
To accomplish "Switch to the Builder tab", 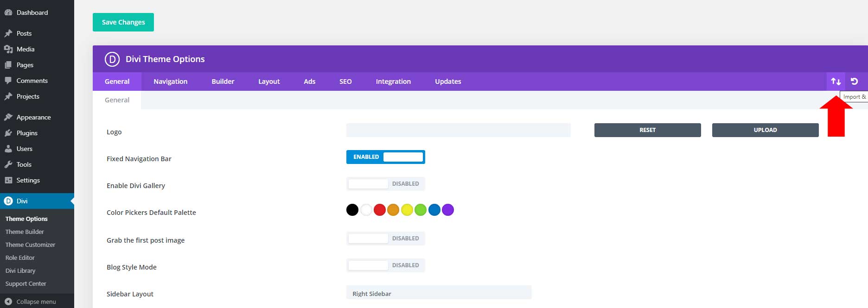I will tap(223, 82).
